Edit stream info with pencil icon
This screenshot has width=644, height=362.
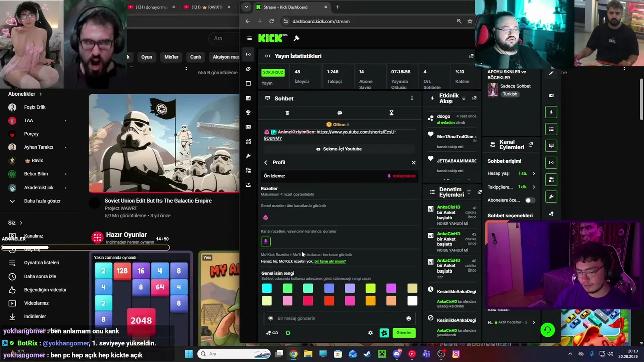(x=551, y=73)
